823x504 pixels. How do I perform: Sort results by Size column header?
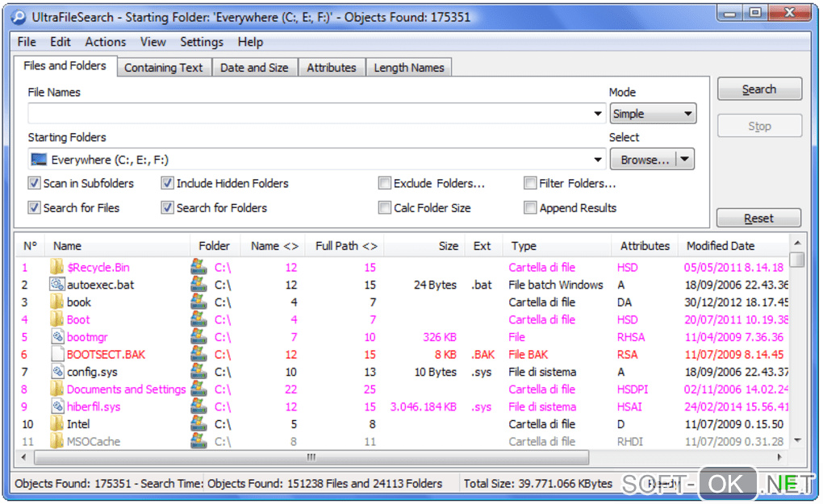pyautogui.click(x=424, y=246)
